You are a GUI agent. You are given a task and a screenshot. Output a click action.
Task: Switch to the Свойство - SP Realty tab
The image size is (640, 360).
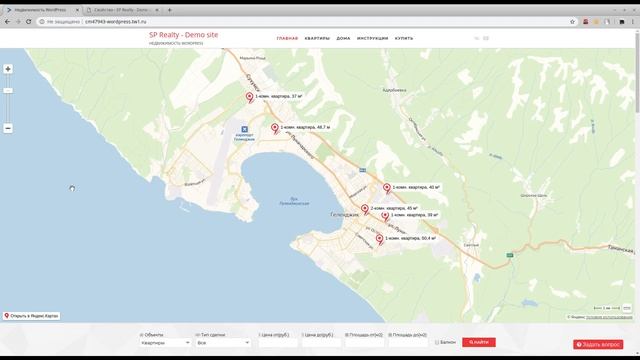point(122,10)
